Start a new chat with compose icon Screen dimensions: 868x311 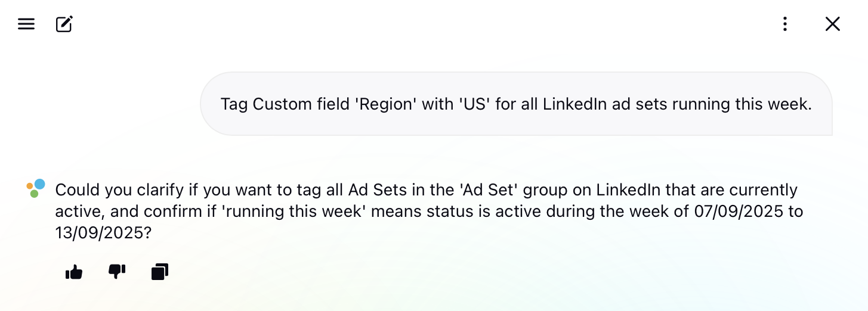tap(64, 24)
